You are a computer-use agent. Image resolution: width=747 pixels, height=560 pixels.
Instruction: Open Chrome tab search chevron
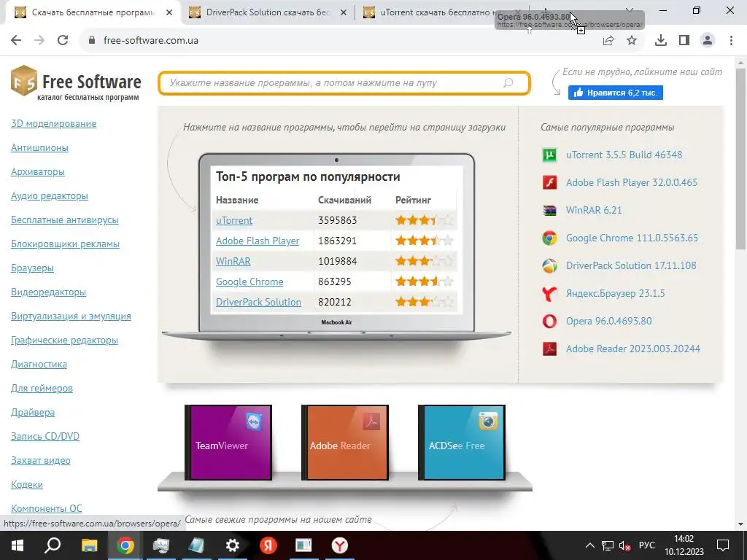pyautogui.click(x=630, y=10)
